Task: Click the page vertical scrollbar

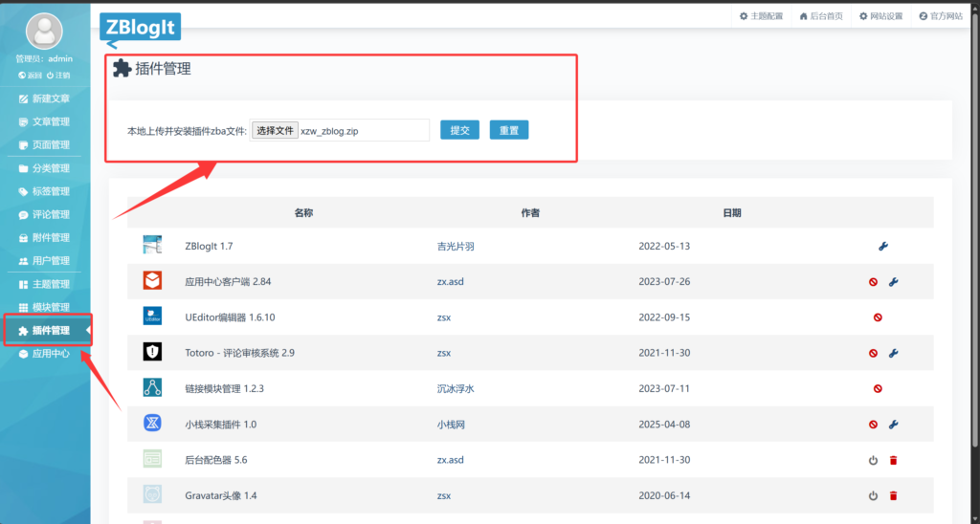Action: 975,231
